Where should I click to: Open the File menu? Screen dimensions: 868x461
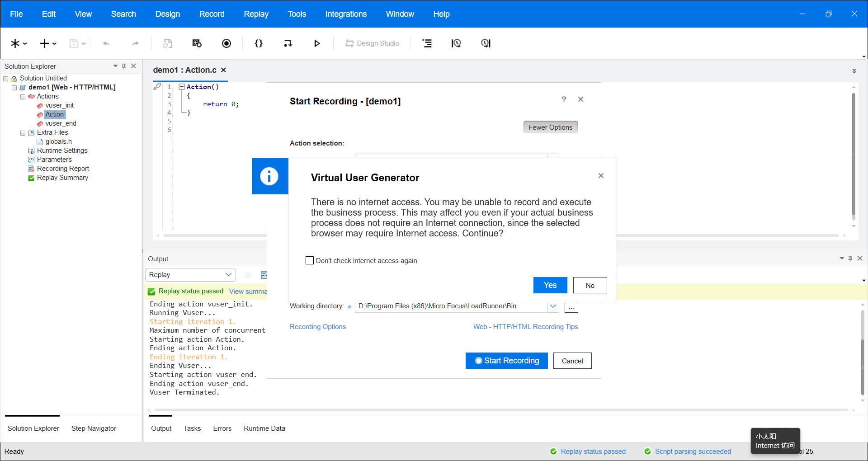[16, 14]
